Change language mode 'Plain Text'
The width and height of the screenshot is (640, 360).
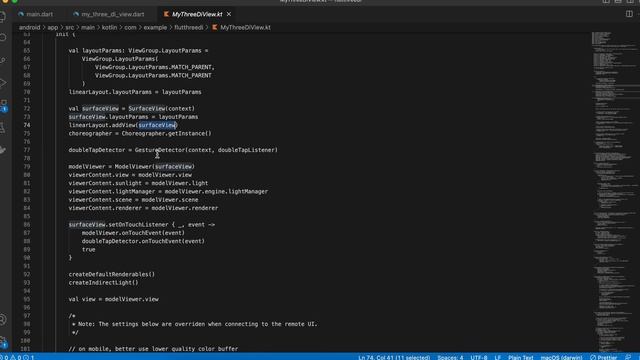click(520, 357)
